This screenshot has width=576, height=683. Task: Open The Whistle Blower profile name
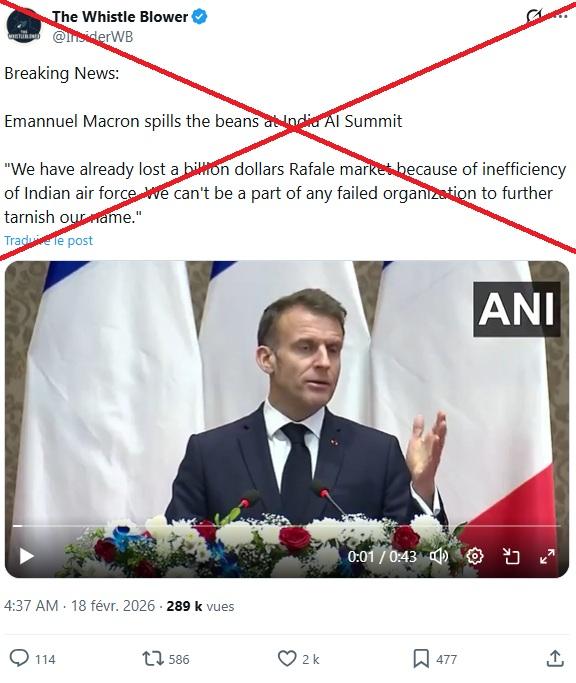click(x=120, y=17)
